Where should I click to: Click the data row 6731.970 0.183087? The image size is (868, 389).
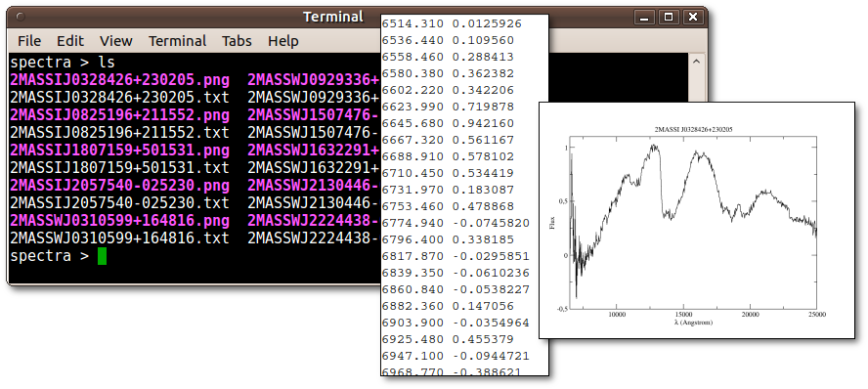[449, 190]
